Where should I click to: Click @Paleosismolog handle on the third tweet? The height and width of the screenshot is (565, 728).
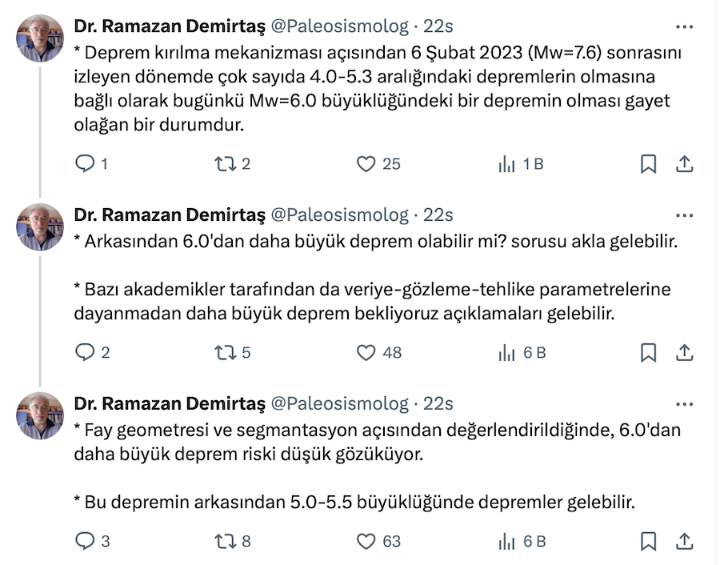(x=340, y=404)
